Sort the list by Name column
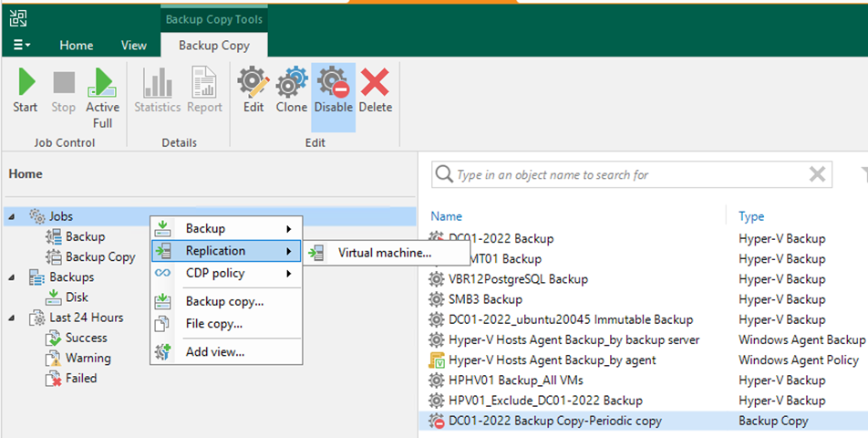The image size is (868, 438). (x=446, y=216)
